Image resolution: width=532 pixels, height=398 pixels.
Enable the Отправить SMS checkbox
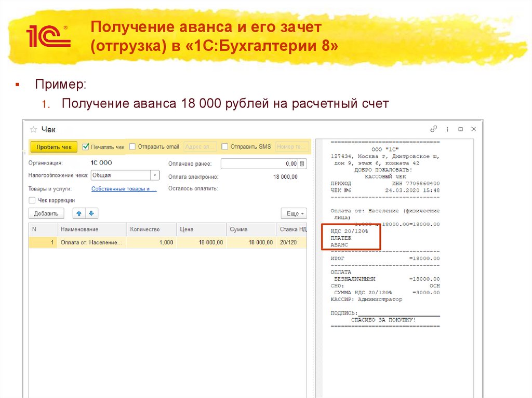[224, 146]
